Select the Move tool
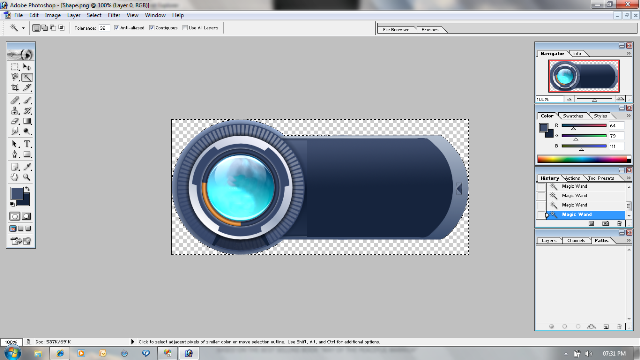The image size is (640, 360). 27,67
